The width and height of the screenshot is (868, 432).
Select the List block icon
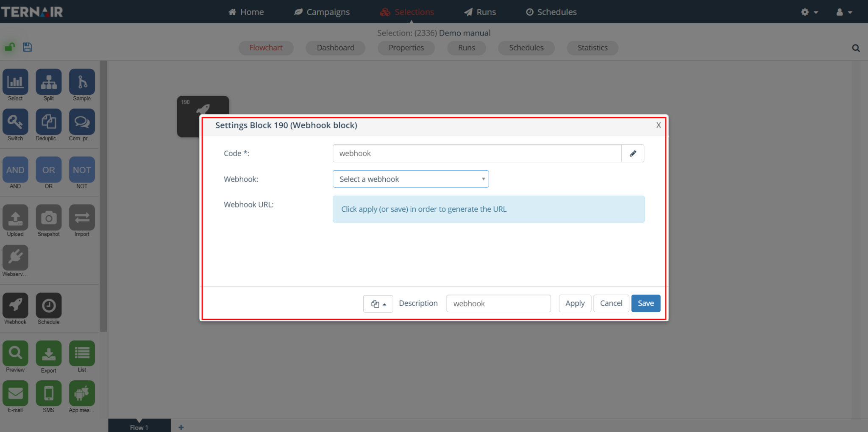point(82,353)
